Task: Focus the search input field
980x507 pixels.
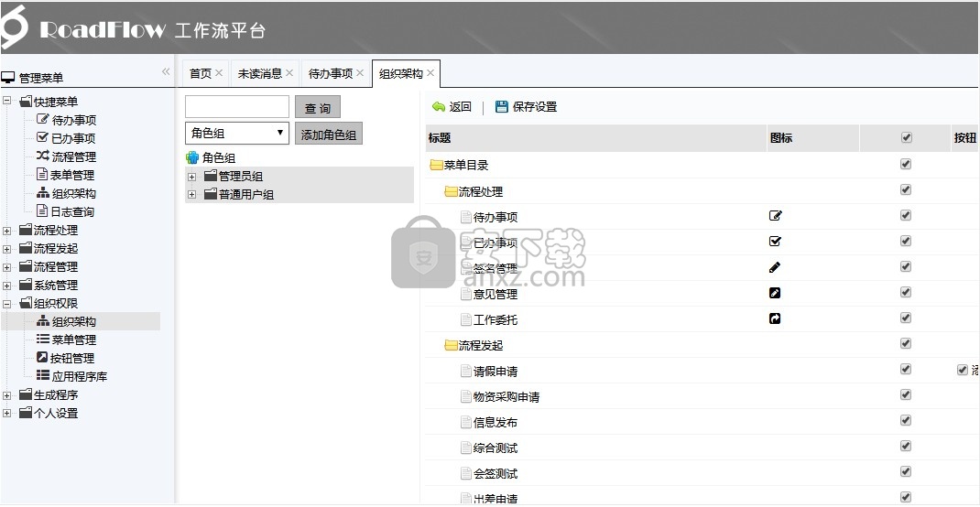Action: click(237, 107)
